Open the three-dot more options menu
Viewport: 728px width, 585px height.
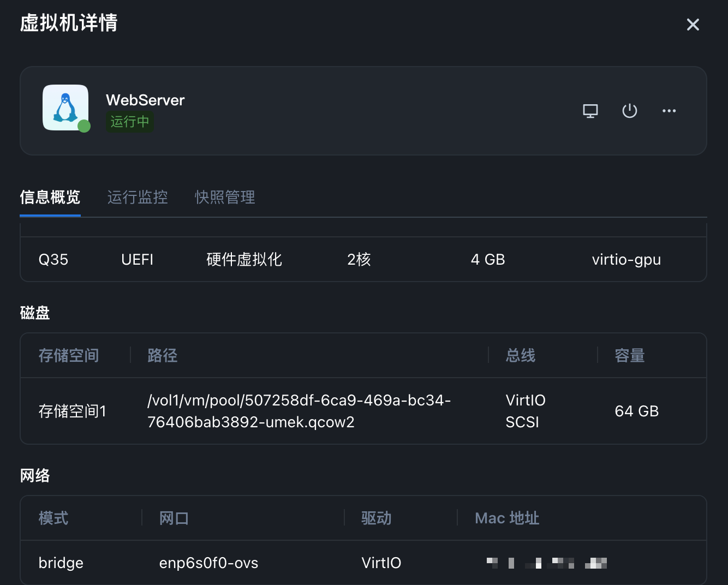(669, 111)
